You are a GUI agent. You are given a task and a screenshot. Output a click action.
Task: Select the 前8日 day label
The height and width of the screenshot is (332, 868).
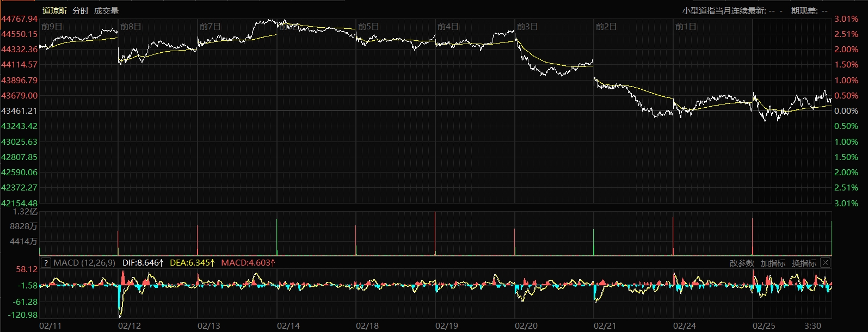[x=131, y=27]
